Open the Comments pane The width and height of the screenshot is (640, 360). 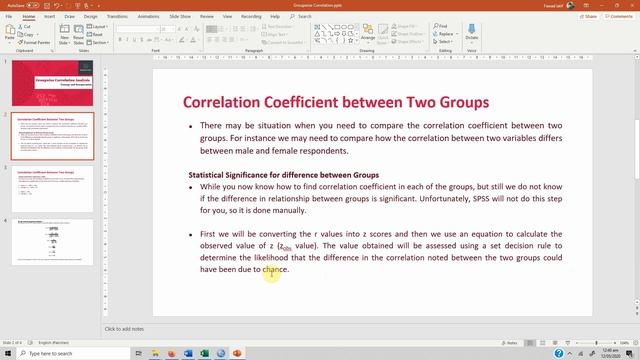tap(619, 17)
